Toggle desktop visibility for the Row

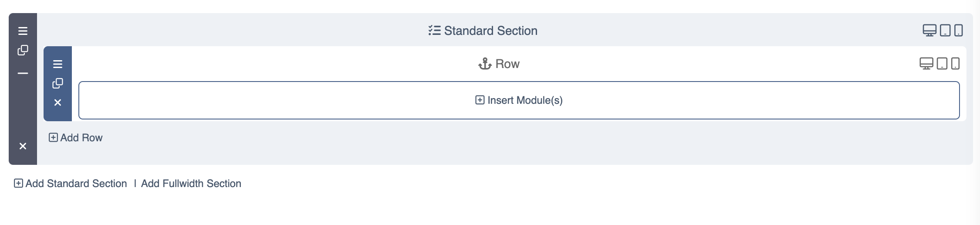point(926,64)
